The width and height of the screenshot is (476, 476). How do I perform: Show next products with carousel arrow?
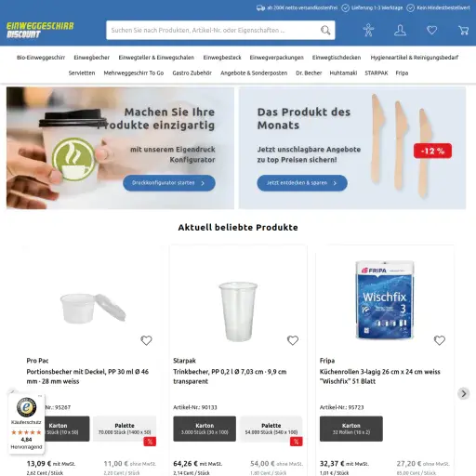click(x=464, y=393)
